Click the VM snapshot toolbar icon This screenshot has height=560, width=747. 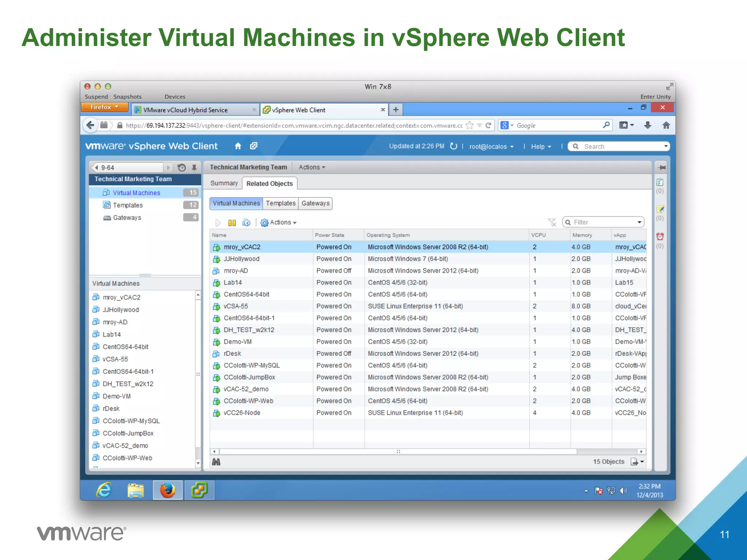247,222
